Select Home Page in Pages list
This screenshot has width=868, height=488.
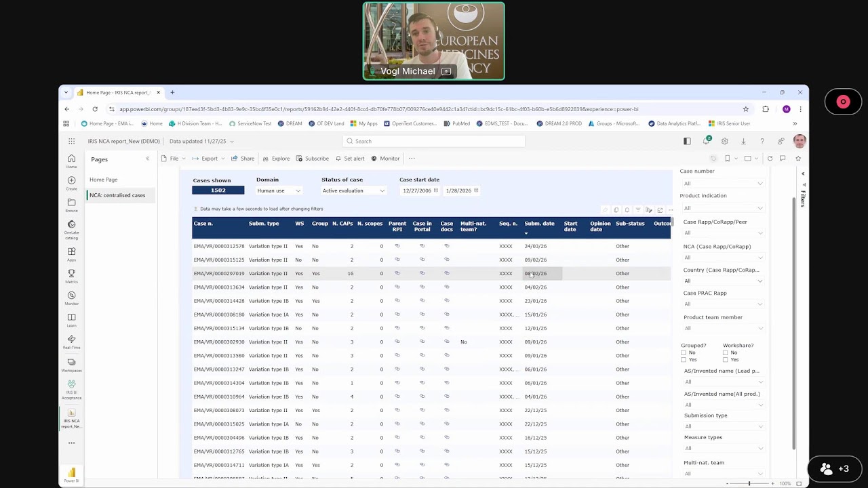tap(104, 180)
